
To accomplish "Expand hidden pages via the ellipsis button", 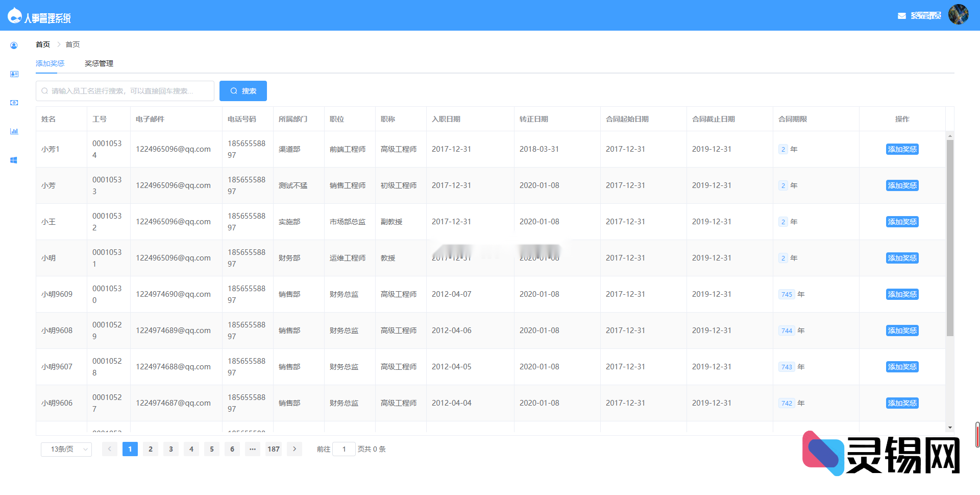I will (x=253, y=449).
